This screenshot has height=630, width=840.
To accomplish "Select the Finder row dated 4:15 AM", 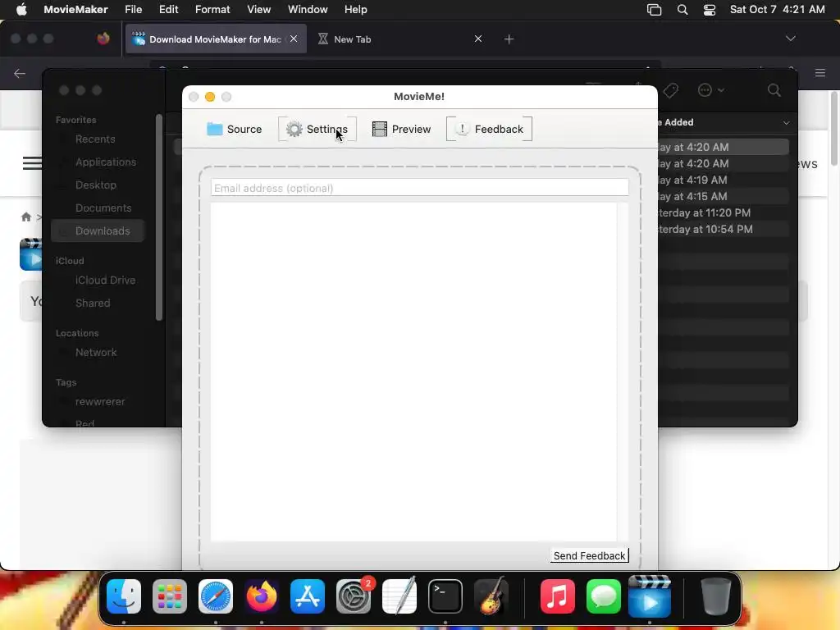I will pyautogui.click(x=724, y=196).
